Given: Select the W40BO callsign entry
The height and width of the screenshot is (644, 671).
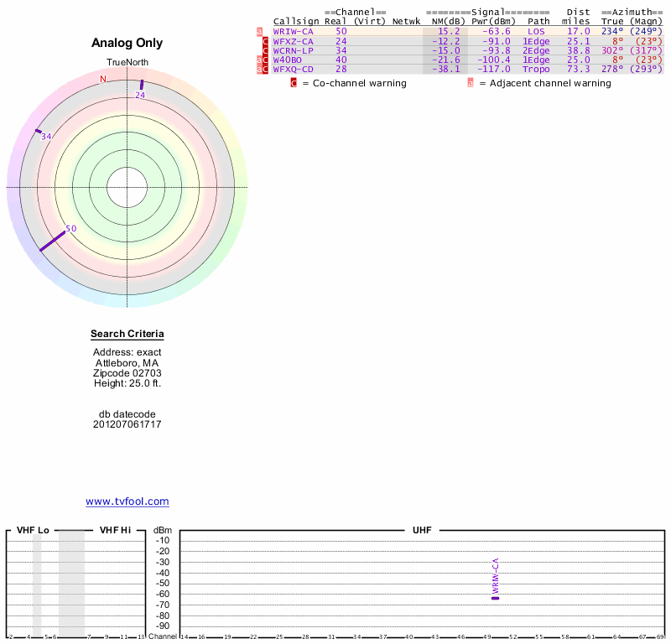Looking at the screenshot, I should [288, 60].
